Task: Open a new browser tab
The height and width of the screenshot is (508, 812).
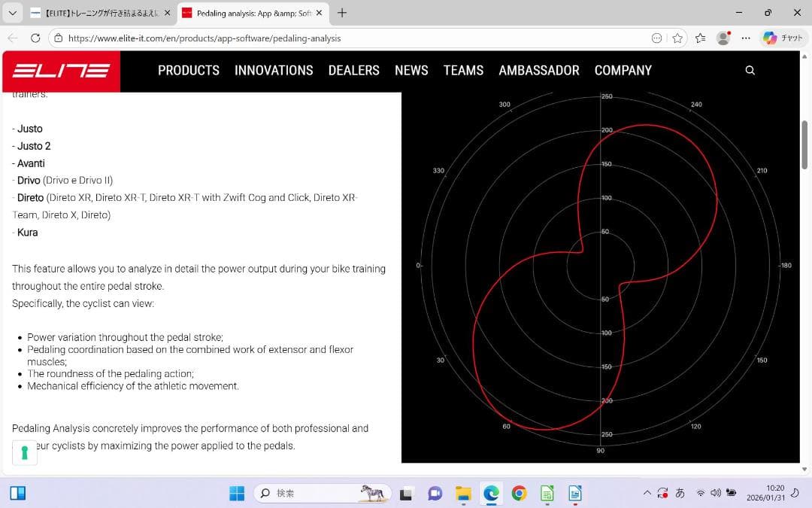Action: point(342,13)
